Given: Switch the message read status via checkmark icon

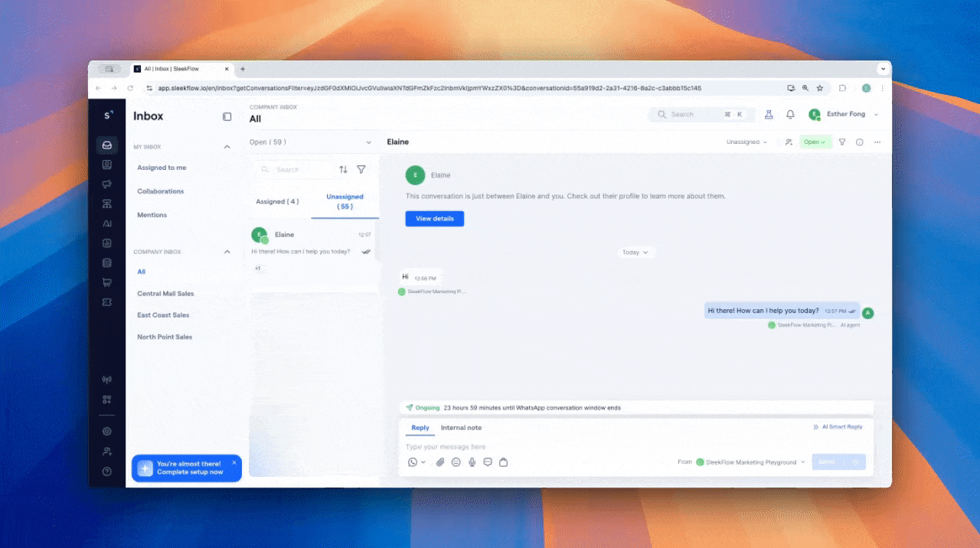Looking at the screenshot, I should [x=366, y=251].
